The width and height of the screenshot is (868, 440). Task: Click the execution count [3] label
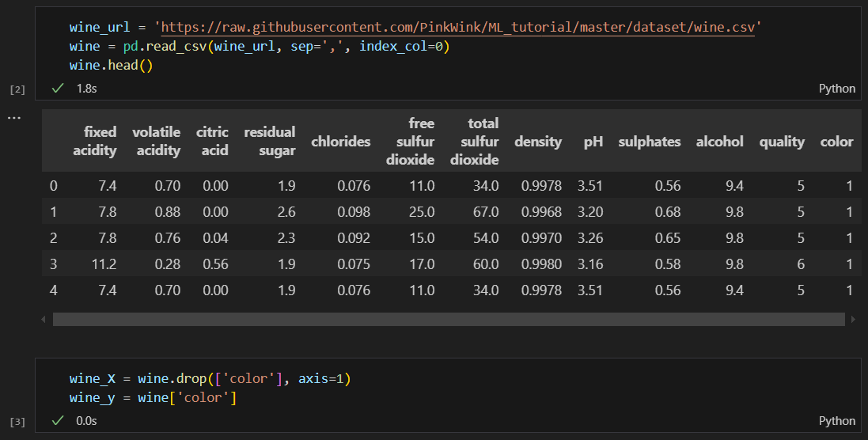coord(17,422)
